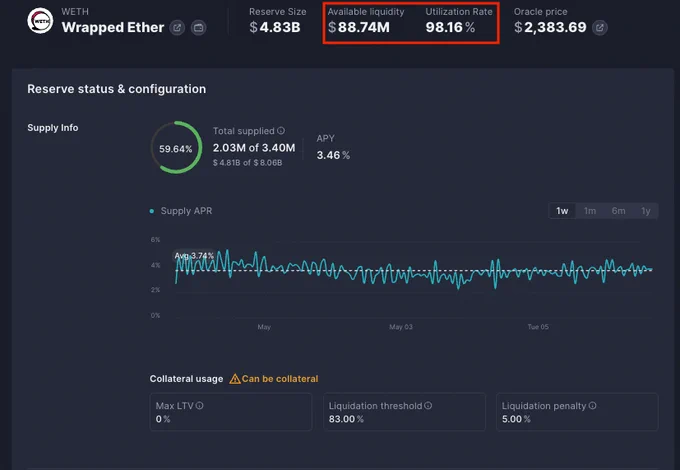680x470 pixels.
Task: Click warning triangle beside Can be collateral
Action: (x=235, y=379)
